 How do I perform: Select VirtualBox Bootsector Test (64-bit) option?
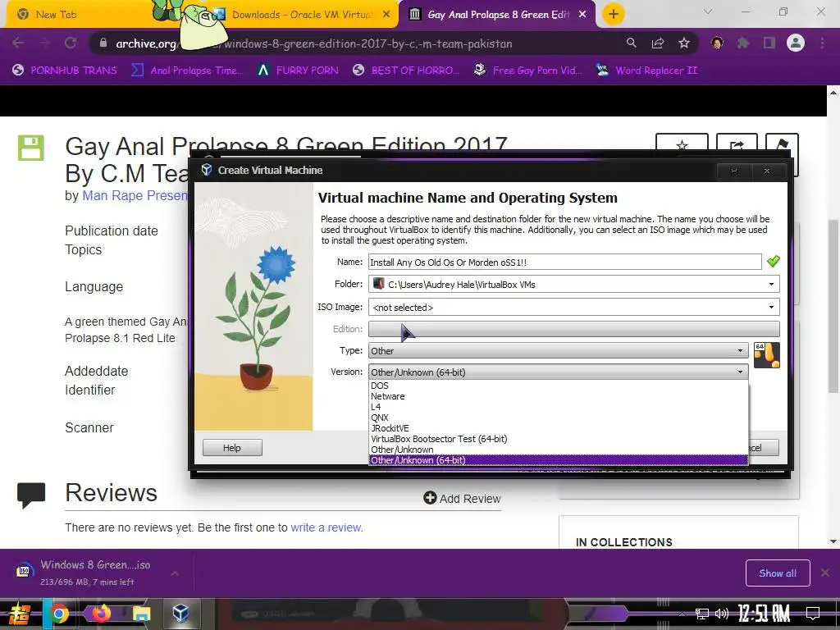tap(558, 439)
